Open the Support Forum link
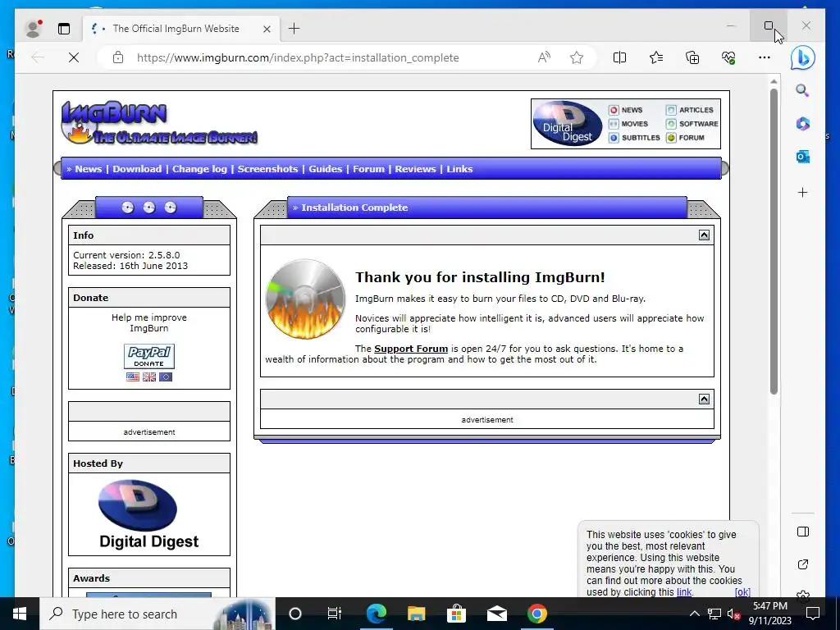The width and height of the screenshot is (840, 630). [411, 349]
